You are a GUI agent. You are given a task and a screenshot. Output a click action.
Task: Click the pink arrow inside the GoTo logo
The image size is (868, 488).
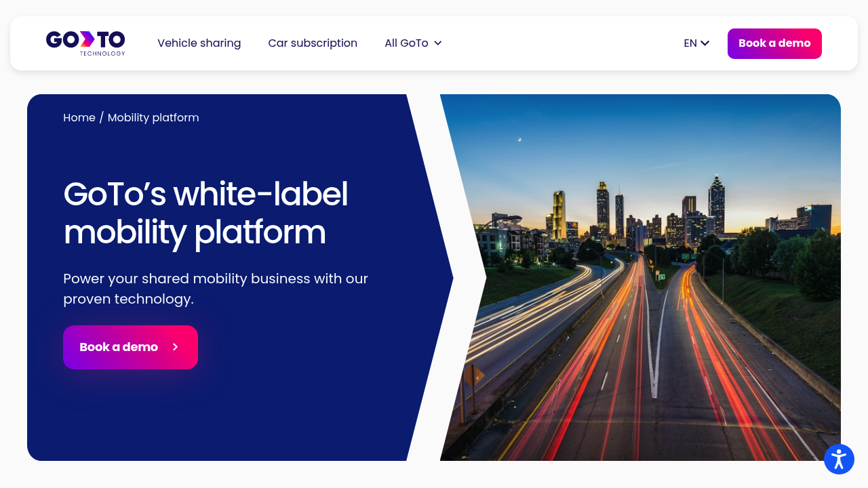tap(87, 39)
